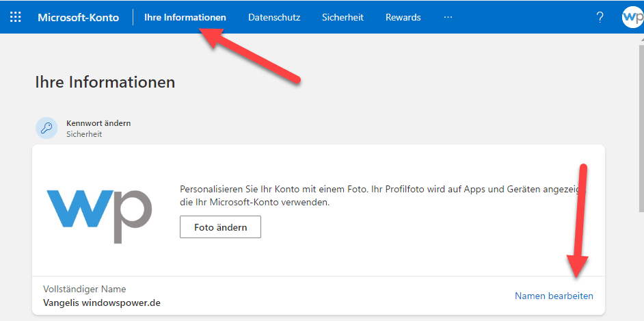Open the wp account avatar menu
The width and height of the screenshot is (644, 321).
point(633,17)
